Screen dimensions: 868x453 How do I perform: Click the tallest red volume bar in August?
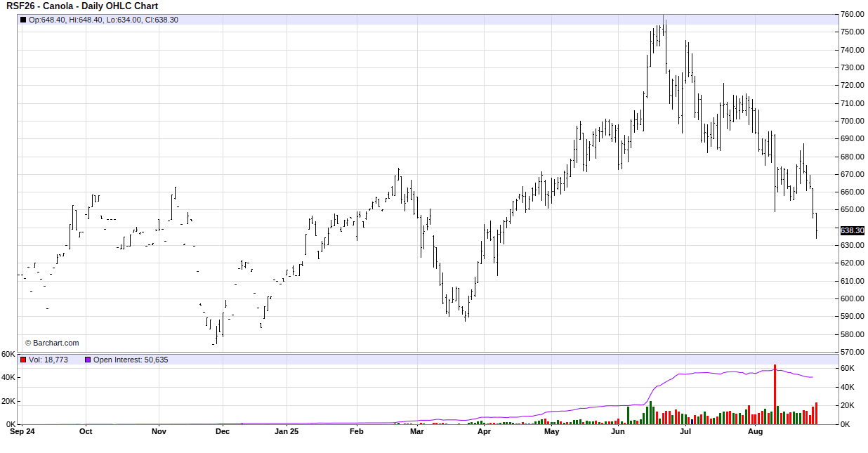point(775,394)
